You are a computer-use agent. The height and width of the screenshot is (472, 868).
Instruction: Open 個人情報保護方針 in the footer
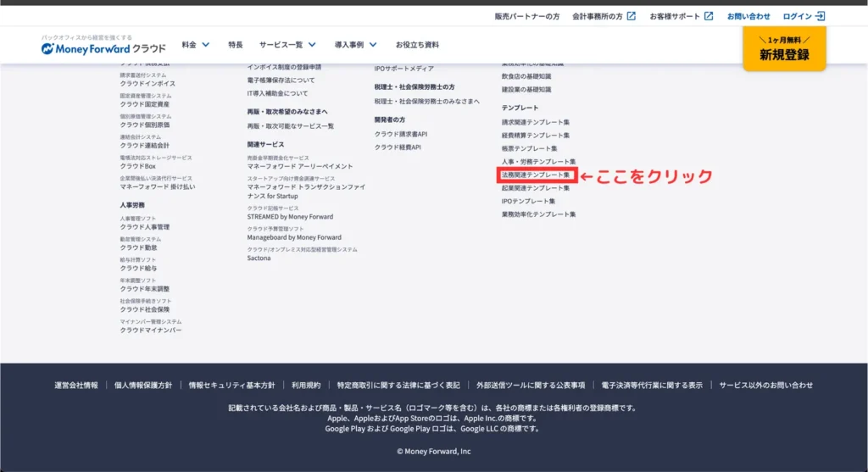[x=143, y=385]
